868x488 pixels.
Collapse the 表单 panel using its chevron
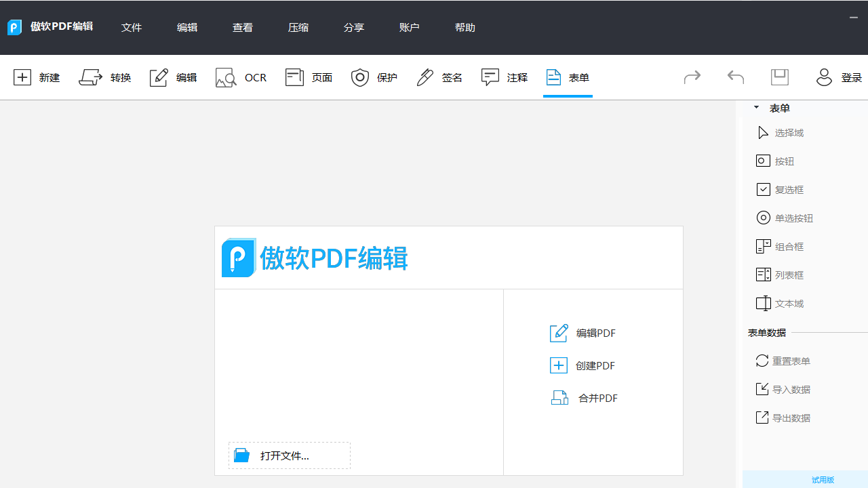(756, 107)
